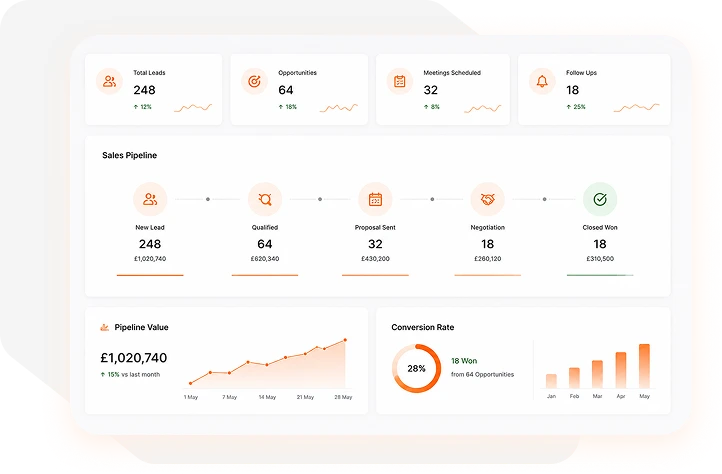Click the last data point of Pipeline Value line
This screenshot has height=474, width=722.
click(345, 340)
